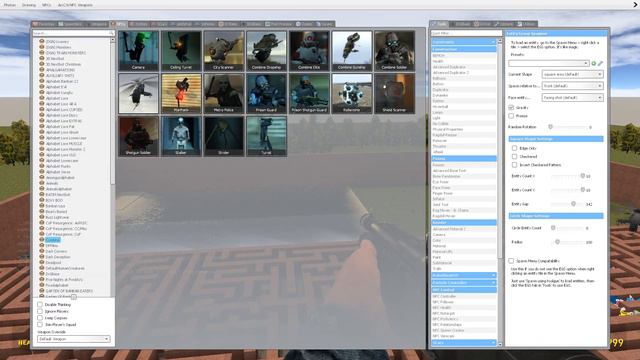Toggle Invert Checkered Pattern checkbox

tap(514, 165)
